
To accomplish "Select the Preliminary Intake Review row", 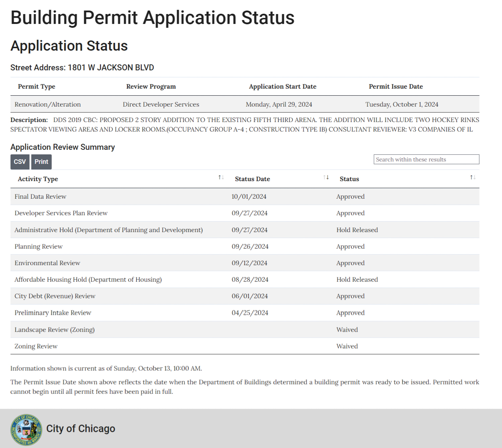I will [245, 313].
